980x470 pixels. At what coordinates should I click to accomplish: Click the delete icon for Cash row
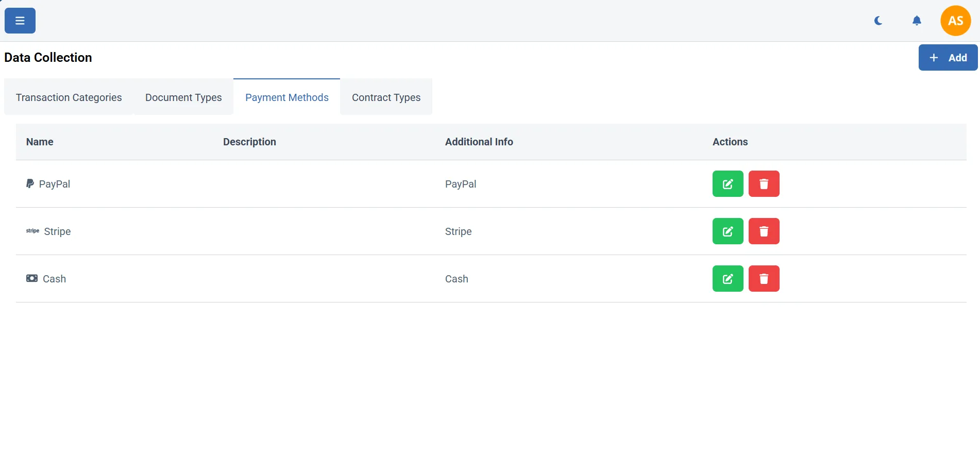click(x=764, y=278)
